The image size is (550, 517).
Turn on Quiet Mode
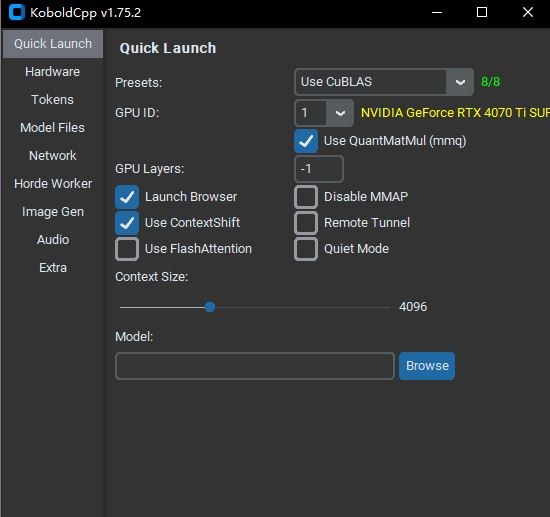tap(306, 249)
